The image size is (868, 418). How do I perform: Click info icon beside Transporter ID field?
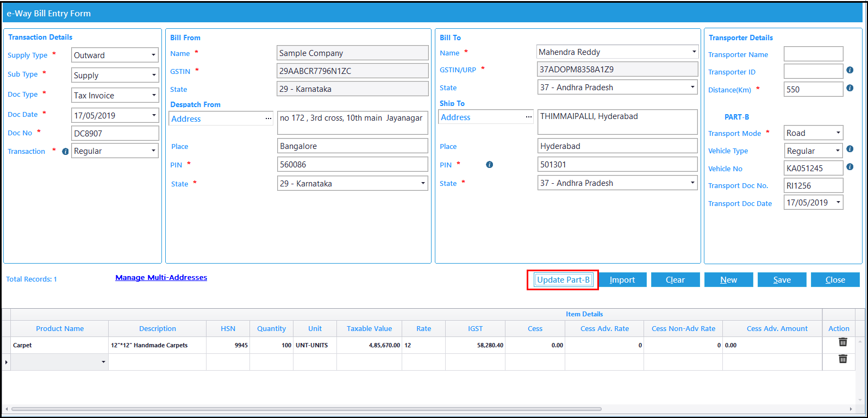click(x=850, y=70)
